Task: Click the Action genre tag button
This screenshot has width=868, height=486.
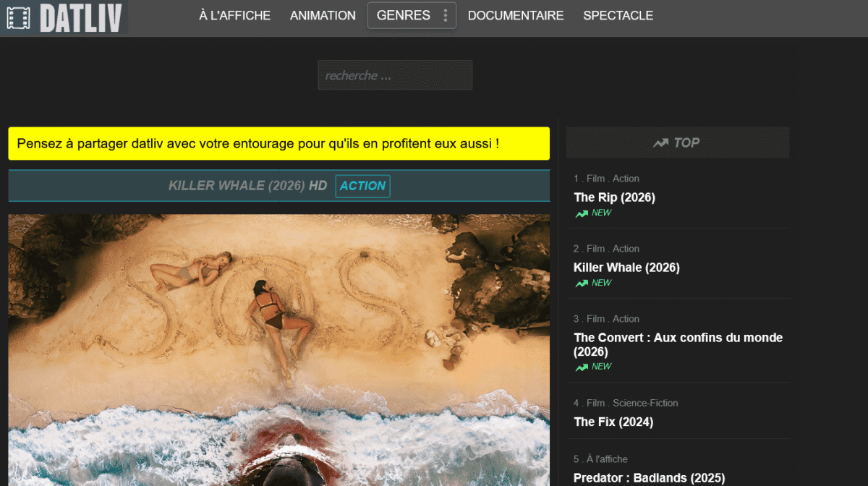Action: click(x=362, y=186)
